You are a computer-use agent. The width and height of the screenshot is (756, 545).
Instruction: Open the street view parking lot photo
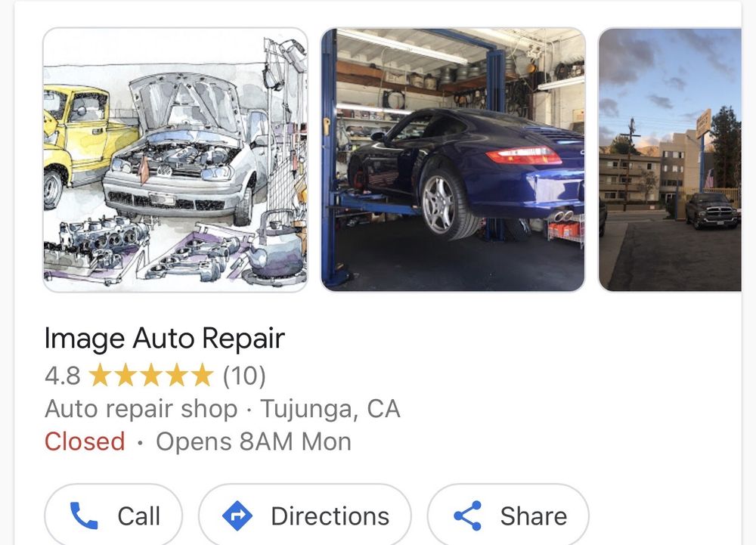[x=670, y=160]
